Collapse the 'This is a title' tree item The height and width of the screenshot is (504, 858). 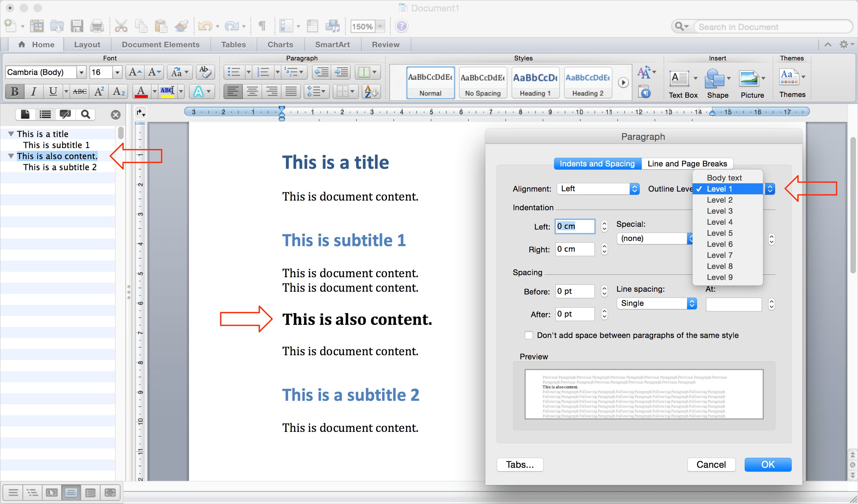[11, 134]
